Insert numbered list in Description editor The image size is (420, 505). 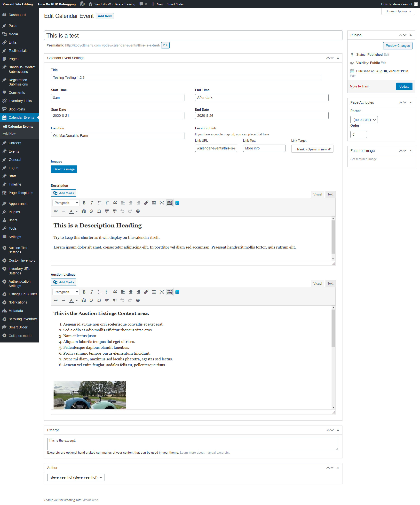(107, 203)
